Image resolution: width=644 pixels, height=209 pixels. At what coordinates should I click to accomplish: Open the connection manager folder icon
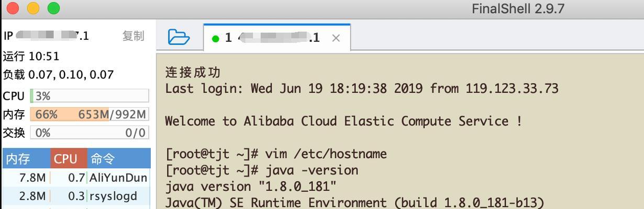[179, 37]
